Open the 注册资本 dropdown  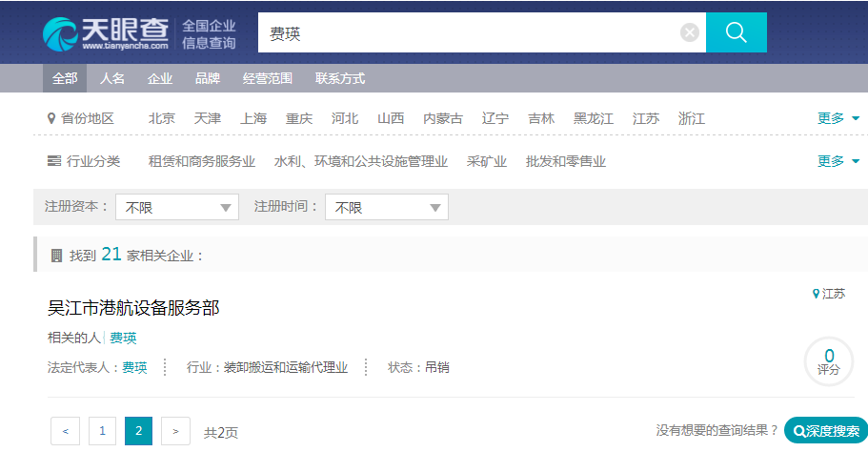coord(176,207)
